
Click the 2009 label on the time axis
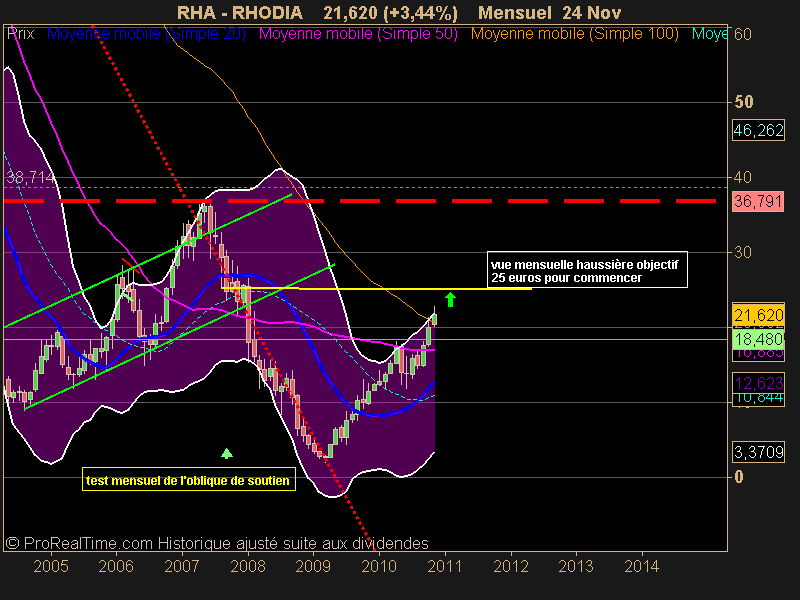coord(313,566)
